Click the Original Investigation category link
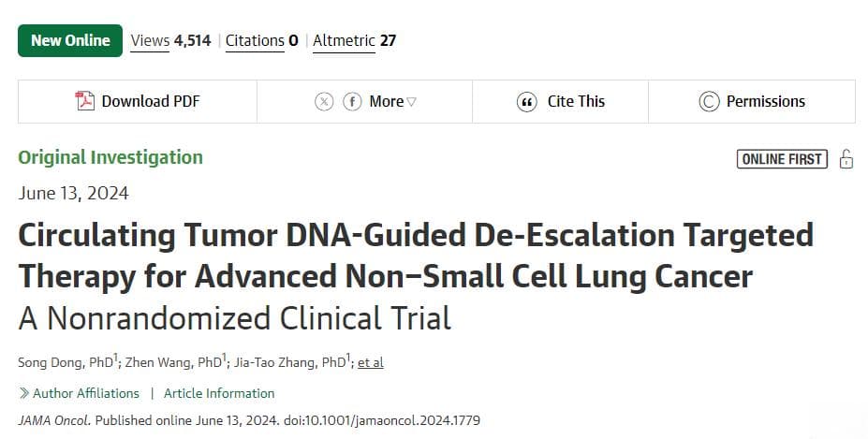 (x=110, y=157)
